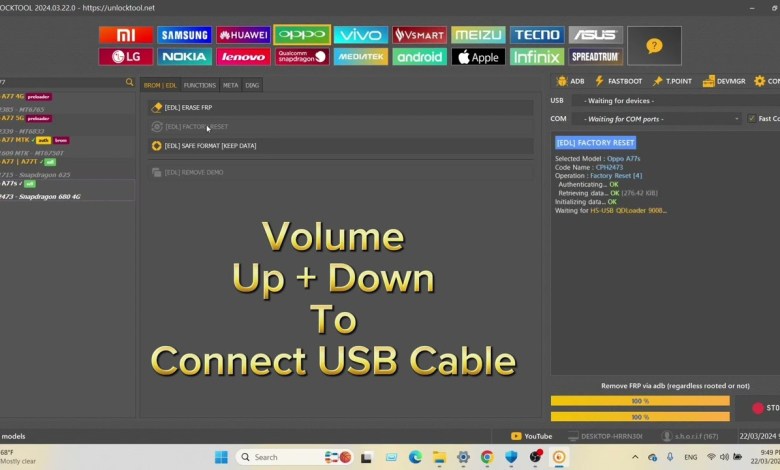Image resolution: width=780 pixels, height=470 pixels.
Task: Run [EDL] ERASE FRP
Action: [x=341, y=107]
